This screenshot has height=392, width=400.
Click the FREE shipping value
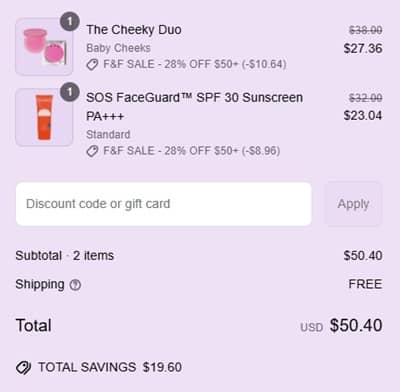coord(365,284)
